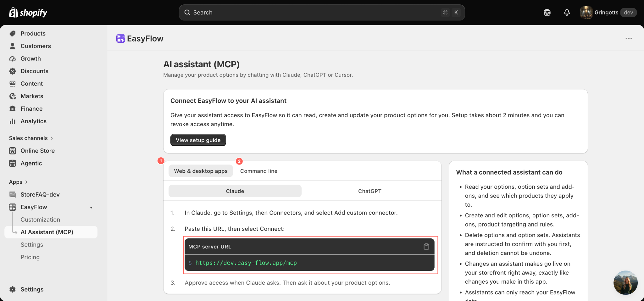Click the AI assistant (MCP) heading

[201, 64]
